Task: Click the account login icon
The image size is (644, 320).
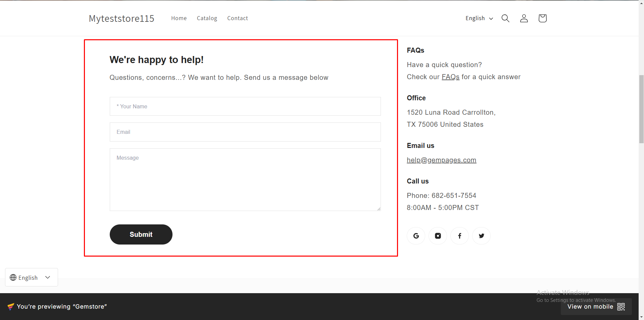Action: [524, 18]
